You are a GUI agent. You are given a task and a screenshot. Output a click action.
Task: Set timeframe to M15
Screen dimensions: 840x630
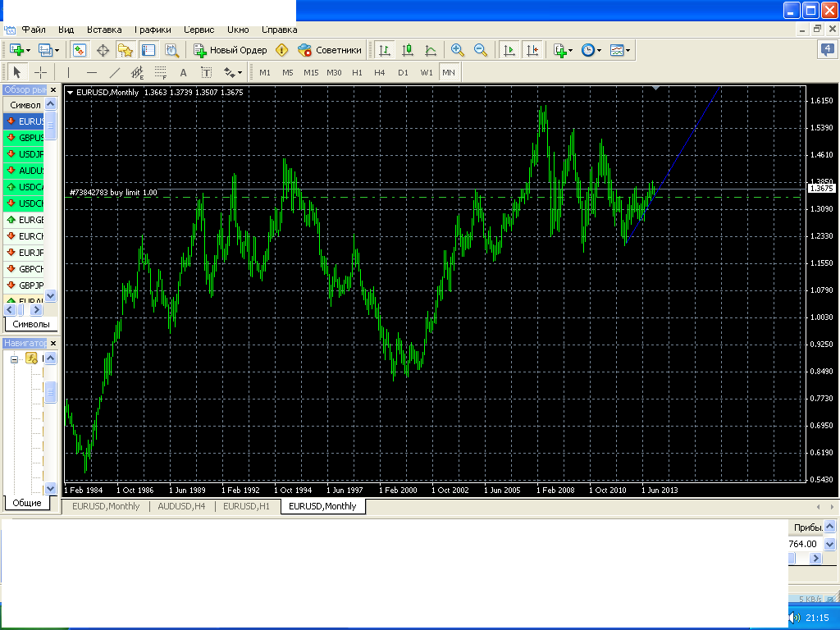tap(311, 72)
